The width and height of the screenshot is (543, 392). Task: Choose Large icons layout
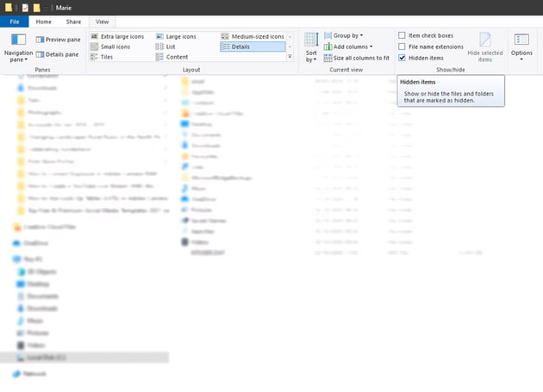click(x=176, y=36)
